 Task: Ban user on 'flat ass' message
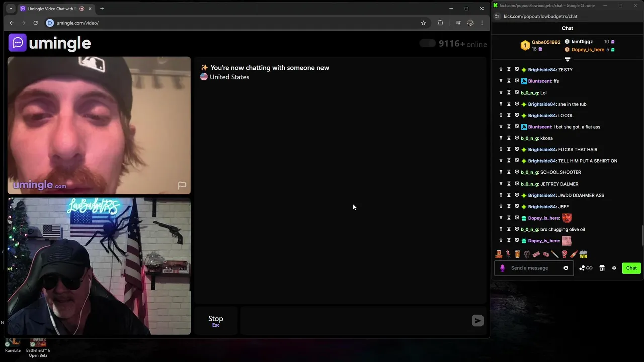coord(517,127)
